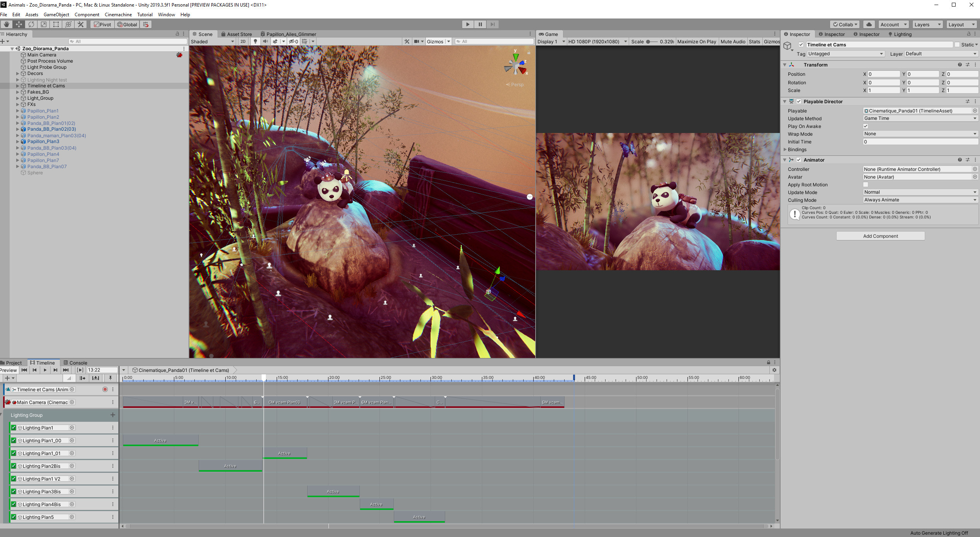Image resolution: width=980 pixels, height=537 pixels.
Task: Open the Shaded draw mode dropdown
Action: [x=213, y=41]
